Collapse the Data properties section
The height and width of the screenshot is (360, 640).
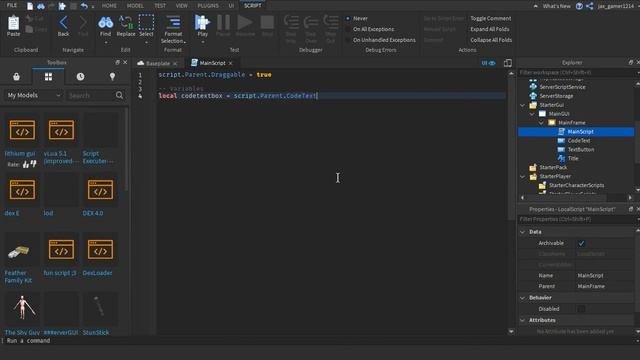click(x=523, y=232)
